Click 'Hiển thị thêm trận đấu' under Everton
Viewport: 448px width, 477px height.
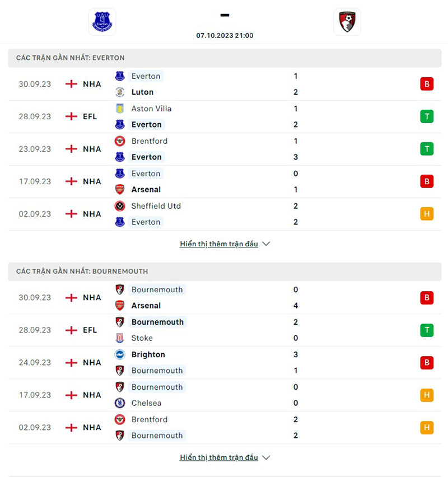219,244
